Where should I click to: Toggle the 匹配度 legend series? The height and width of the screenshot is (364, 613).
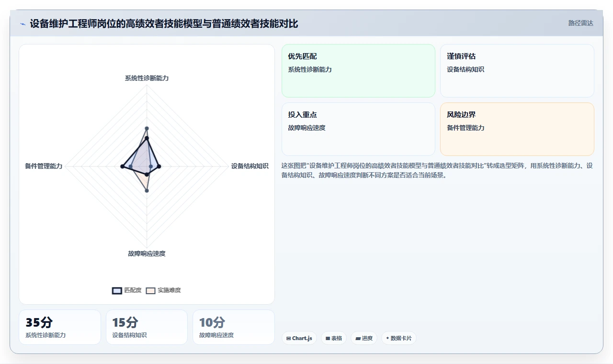click(x=127, y=290)
